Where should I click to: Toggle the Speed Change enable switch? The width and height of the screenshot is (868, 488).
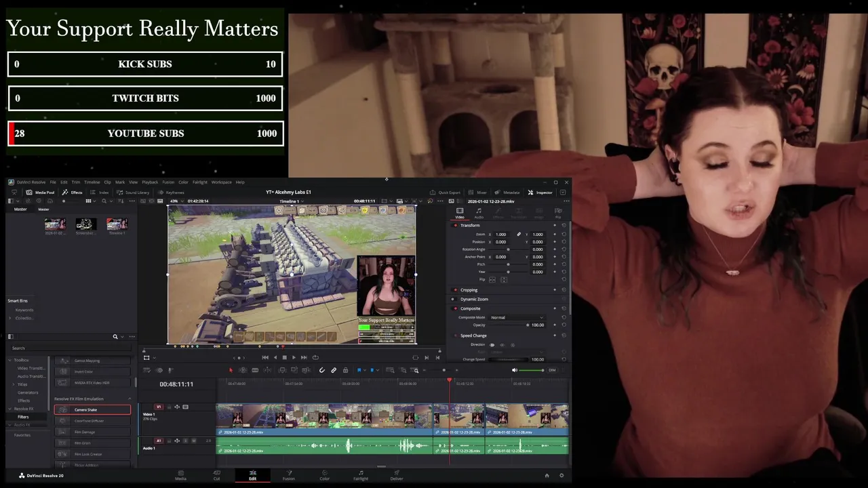(455, 335)
